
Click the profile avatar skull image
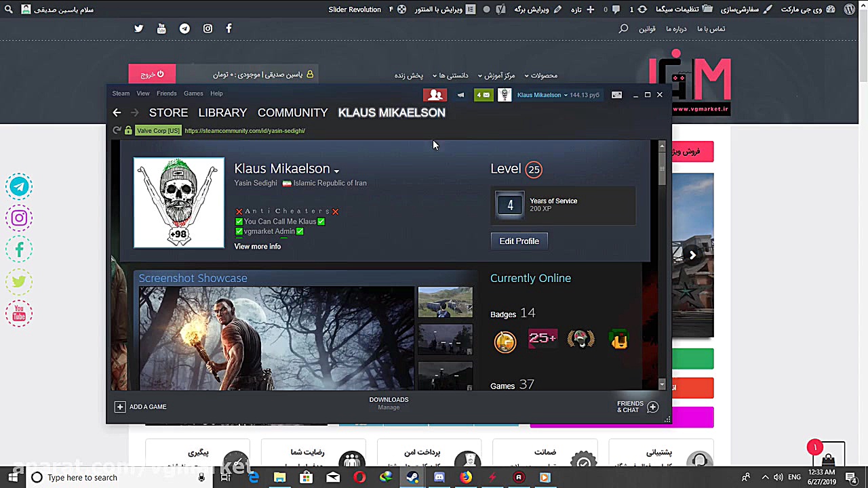179,203
